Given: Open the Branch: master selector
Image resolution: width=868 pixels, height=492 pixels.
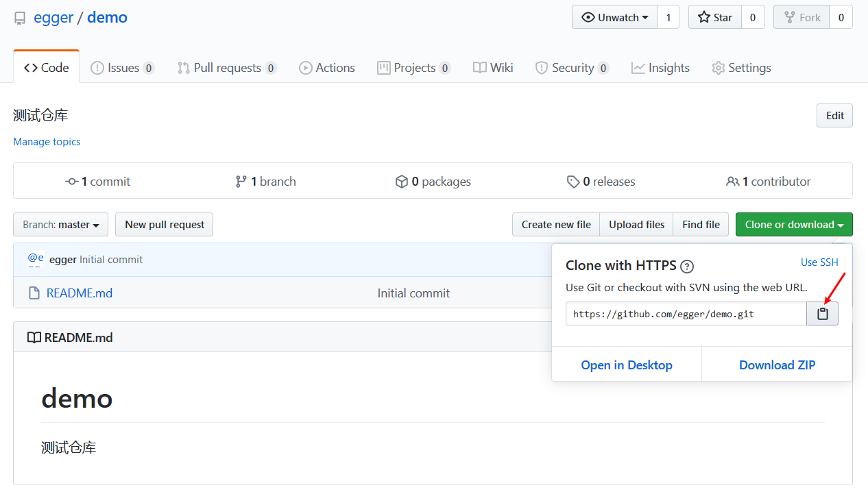Looking at the screenshot, I should click(60, 225).
